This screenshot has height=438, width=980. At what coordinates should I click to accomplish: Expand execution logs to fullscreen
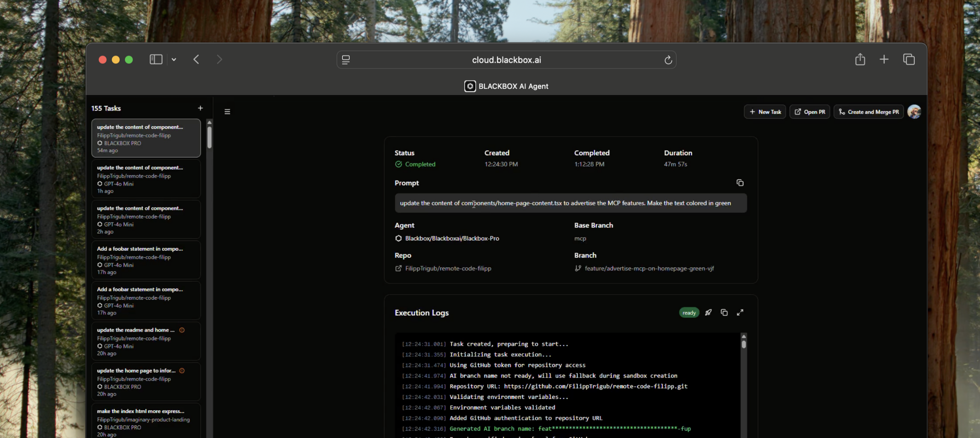740,313
